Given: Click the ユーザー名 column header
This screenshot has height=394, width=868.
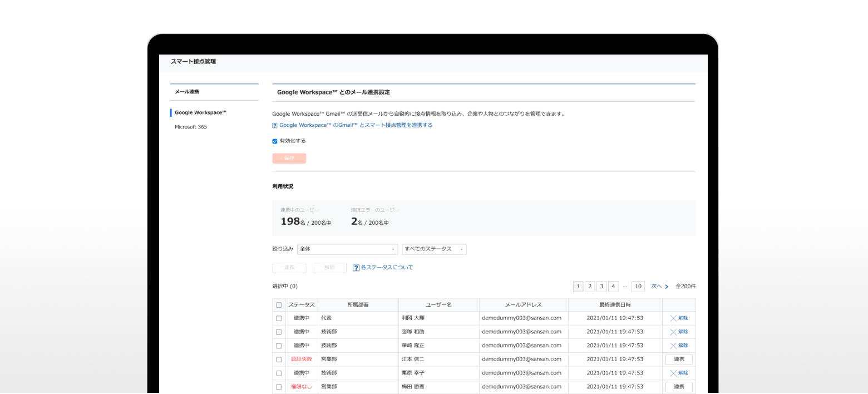Looking at the screenshot, I should (438, 305).
